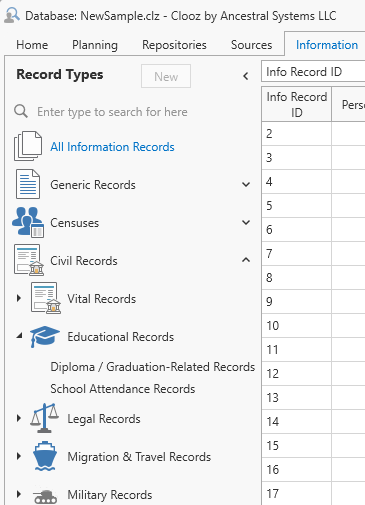Click the Info Record ID filter box

pyautogui.click(x=313, y=71)
